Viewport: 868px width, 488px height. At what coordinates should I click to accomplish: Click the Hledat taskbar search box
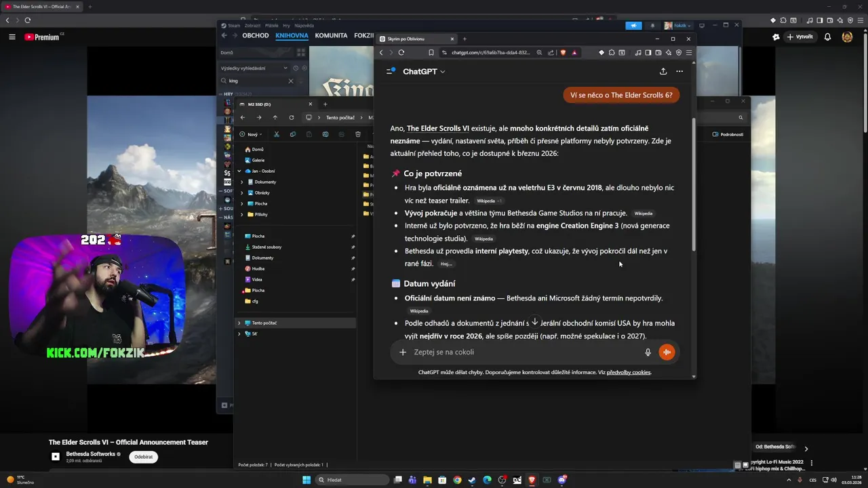point(353,480)
